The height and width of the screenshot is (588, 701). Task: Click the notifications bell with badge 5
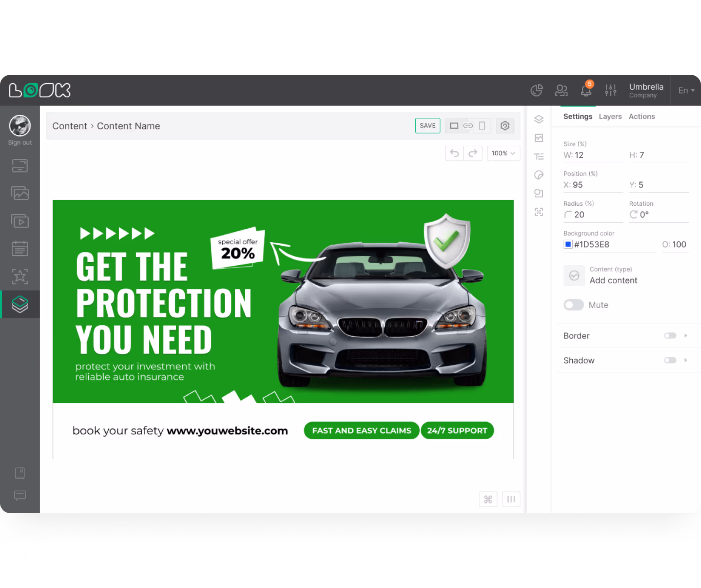[x=586, y=90]
